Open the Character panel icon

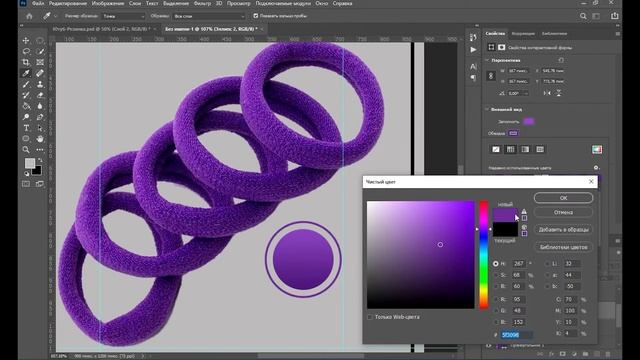473,66
